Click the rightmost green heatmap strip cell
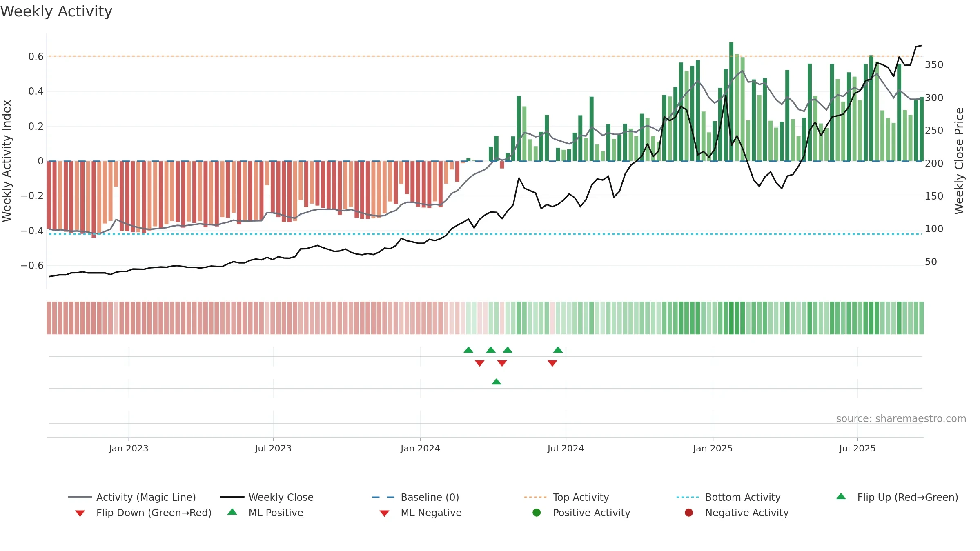Image resolution: width=980 pixels, height=551 pixels. [922, 318]
